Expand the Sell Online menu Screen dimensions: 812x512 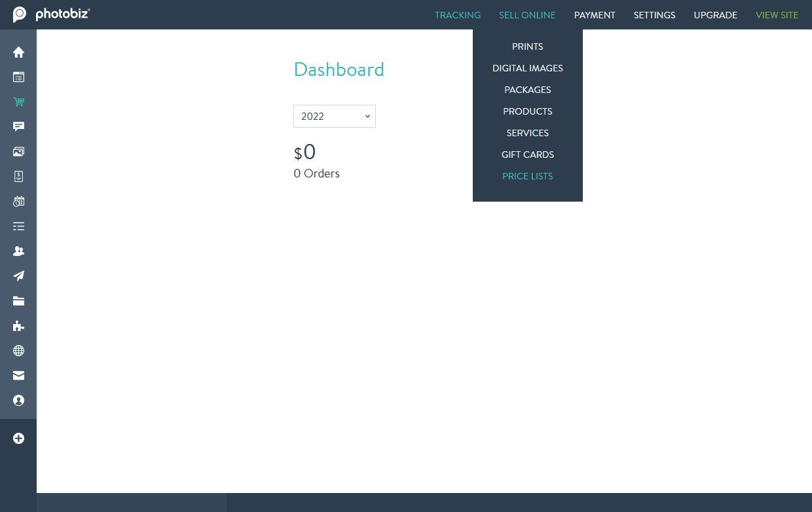pyautogui.click(x=527, y=15)
